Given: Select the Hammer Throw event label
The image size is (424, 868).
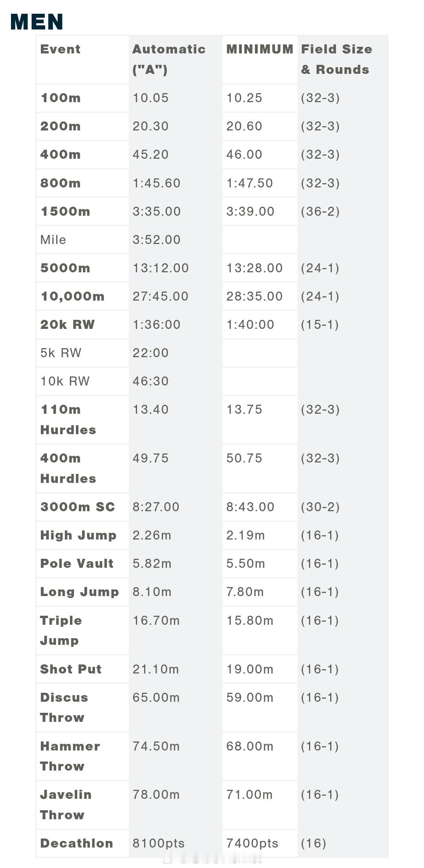Looking at the screenshot, I should (x=70, y=756).
